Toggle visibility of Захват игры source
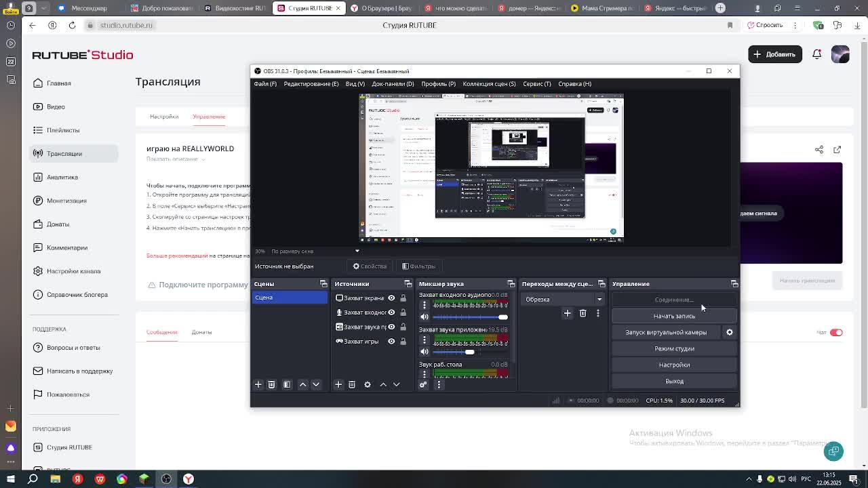Screen dimensions: 868x488 click(391, 342)
